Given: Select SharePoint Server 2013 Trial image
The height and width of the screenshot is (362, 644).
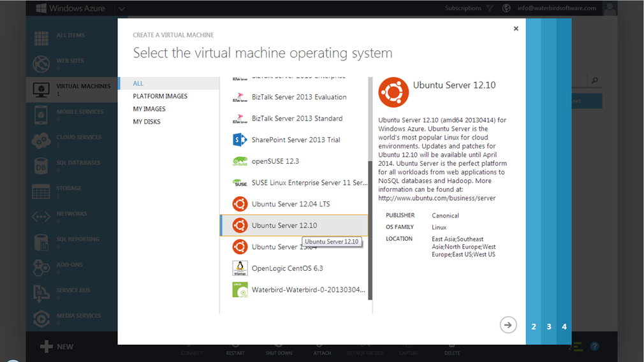Looking at the screenshot, I should point(294,140).
